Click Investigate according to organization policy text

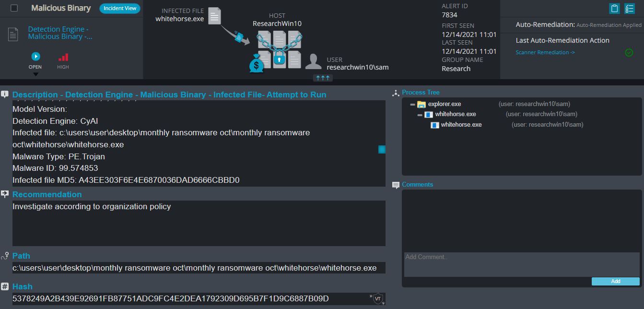[92, 207]
